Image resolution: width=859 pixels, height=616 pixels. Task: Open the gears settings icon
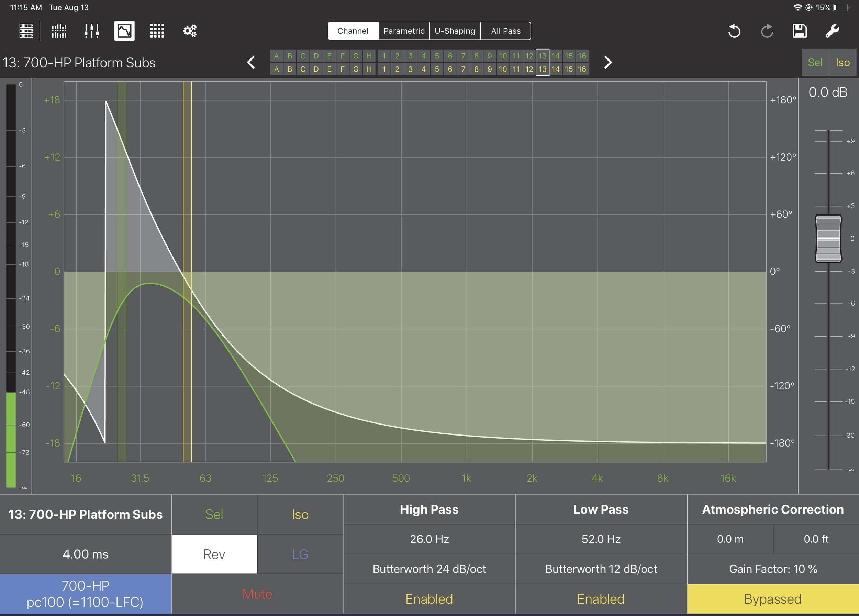pos(189,31)
